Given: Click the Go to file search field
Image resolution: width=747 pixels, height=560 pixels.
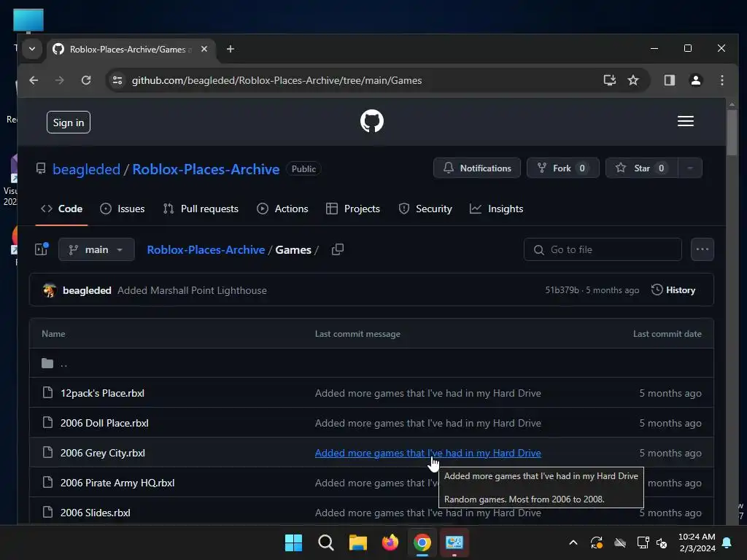Looking at the screenshot, I should (x=603, y=249).
